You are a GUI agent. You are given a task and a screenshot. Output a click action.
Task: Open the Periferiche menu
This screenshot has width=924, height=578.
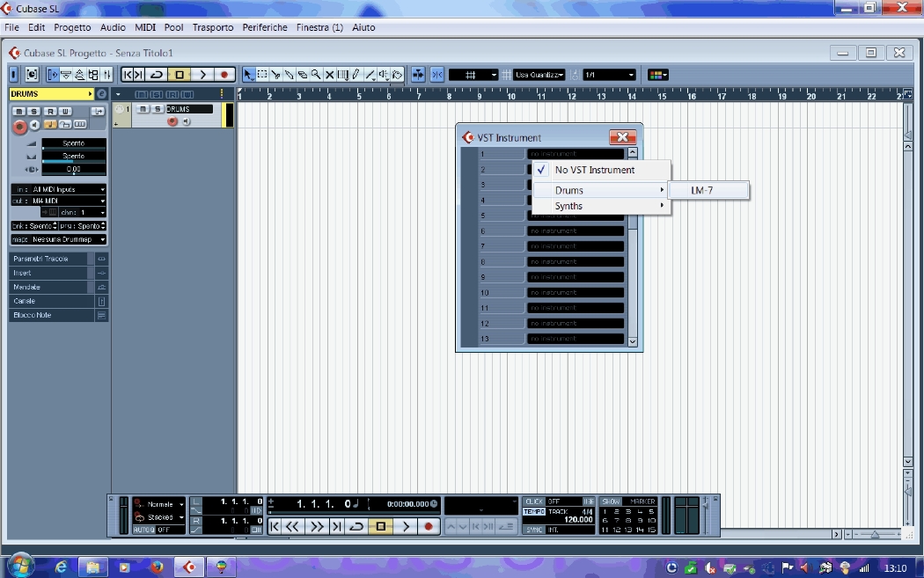pyautogui.click(x=265, y=27)
